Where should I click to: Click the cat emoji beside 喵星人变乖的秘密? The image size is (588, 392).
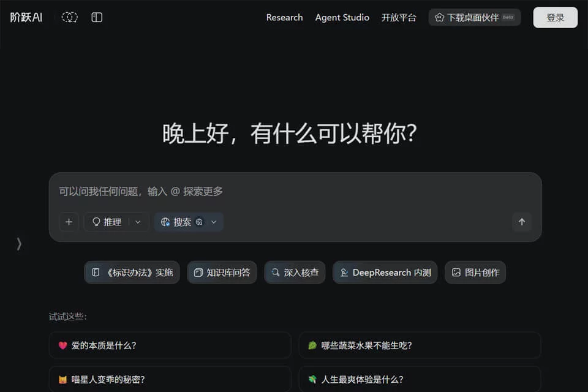click(62, 380)
